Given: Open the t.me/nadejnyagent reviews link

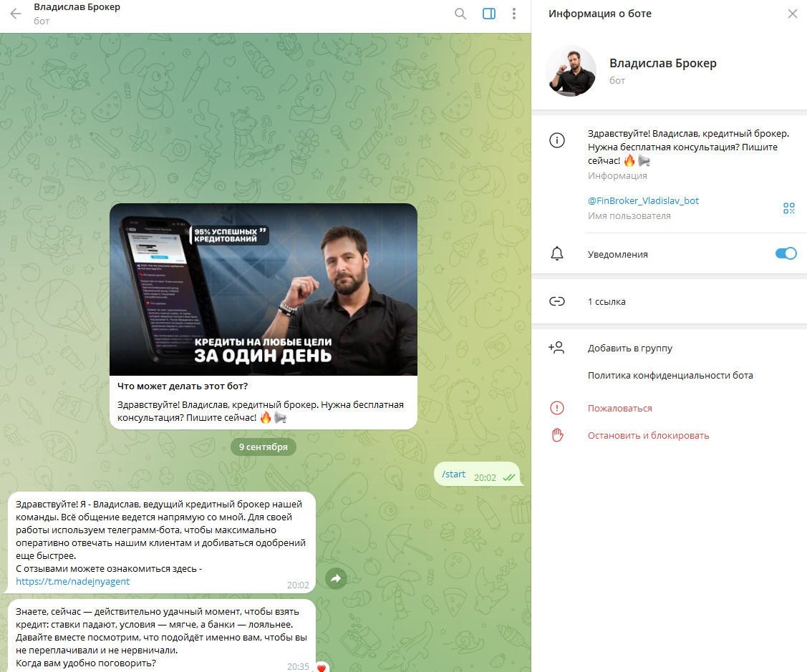Looking at the screenshot, I should click(x=73, y=581).
